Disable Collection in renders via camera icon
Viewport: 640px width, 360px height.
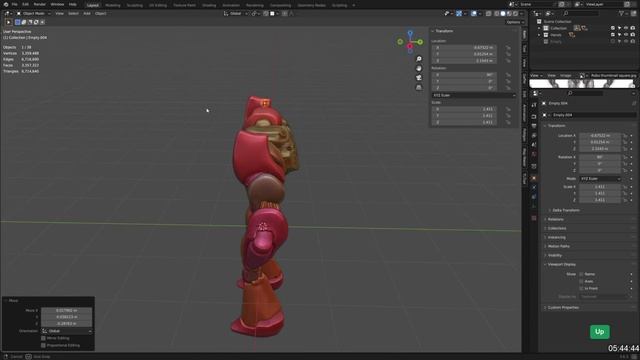pos(633,28)
